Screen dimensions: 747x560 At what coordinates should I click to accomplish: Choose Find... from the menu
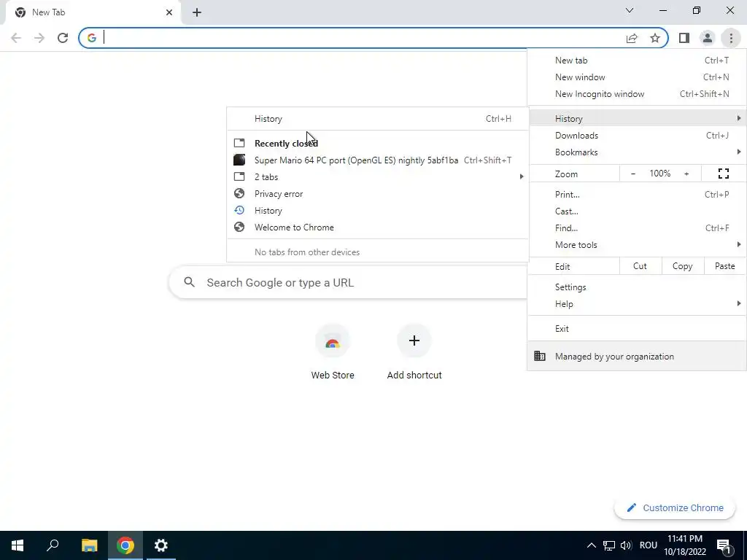tap(637, 228)
